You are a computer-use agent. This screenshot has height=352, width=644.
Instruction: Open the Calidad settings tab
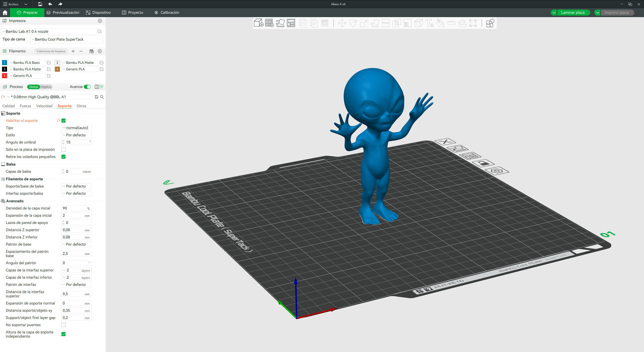[9, 106]
